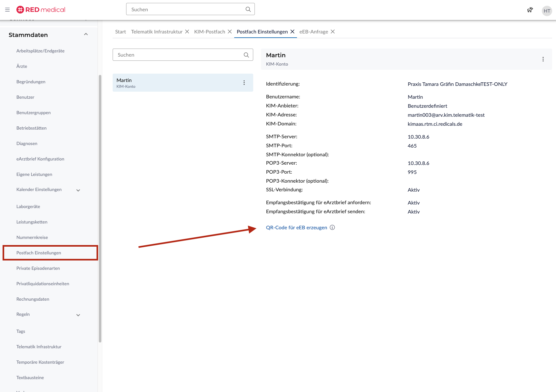Viewport: 556px width, 392px height.
Task: Switch to the KIM-Postfach tab
Action: click(209, 32)
